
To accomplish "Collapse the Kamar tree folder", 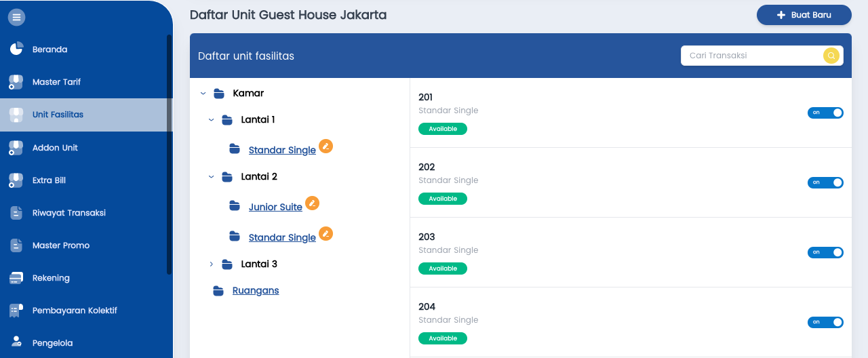I will click(x=203, y=94).
